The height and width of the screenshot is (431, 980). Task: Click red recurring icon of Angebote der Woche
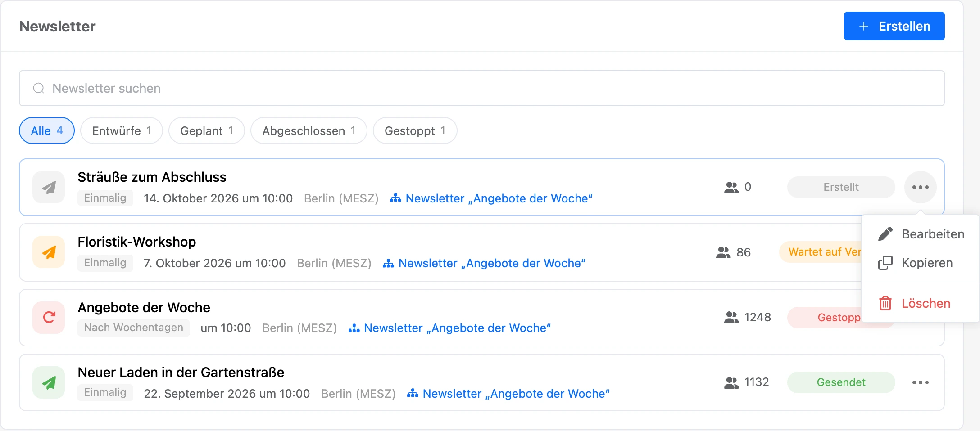(x=49, y=317)
